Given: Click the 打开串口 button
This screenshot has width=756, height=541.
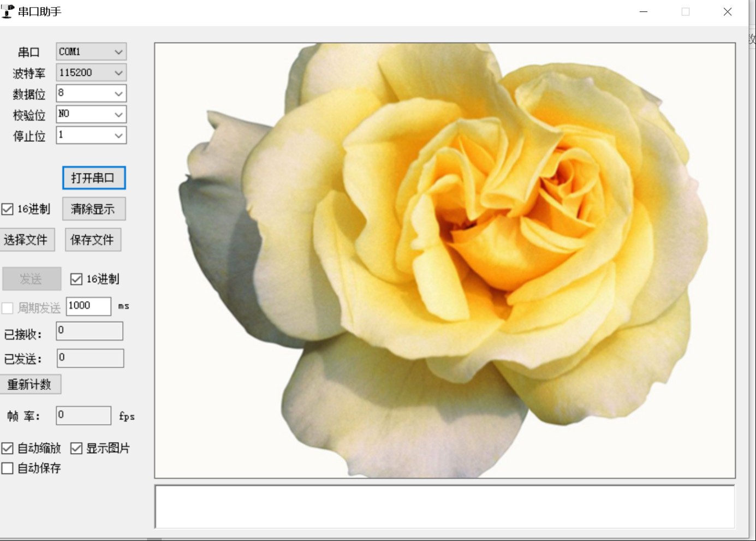Looking at the screenshot, I should [x=93, y=178].
